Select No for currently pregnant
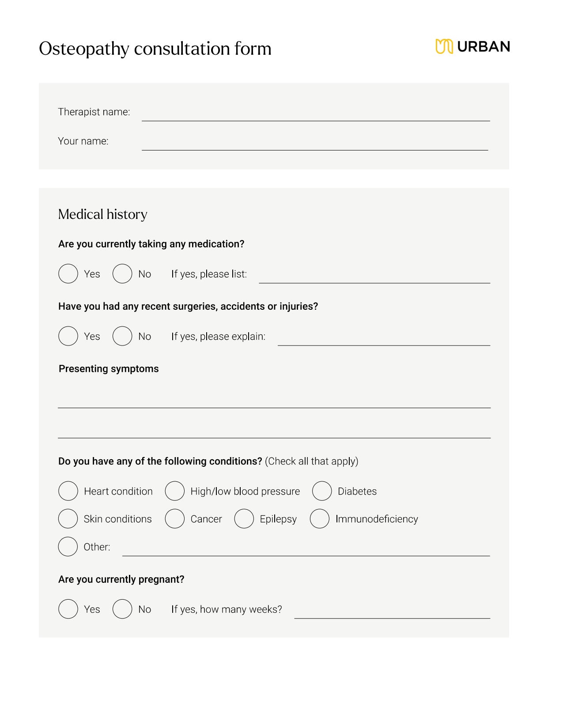Image resolution: width=563 pixels, height=728 pixels. click(x=122, y=609)
